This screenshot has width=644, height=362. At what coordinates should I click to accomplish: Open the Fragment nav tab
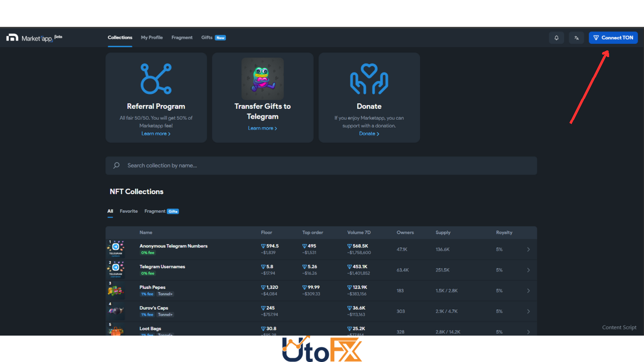pyautogui.click(x=182, y=38)
